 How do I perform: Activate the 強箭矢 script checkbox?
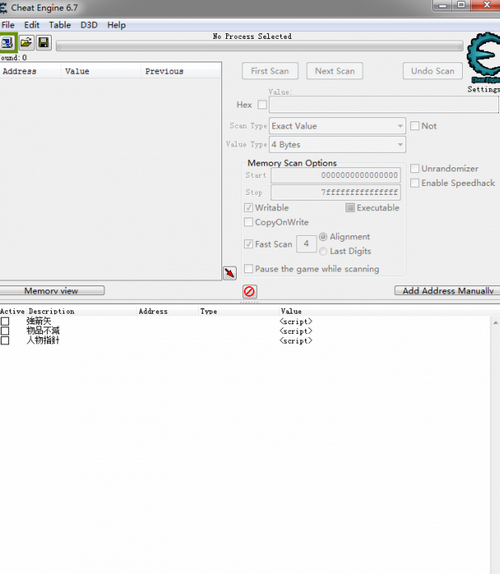click(x=5, y=321)
